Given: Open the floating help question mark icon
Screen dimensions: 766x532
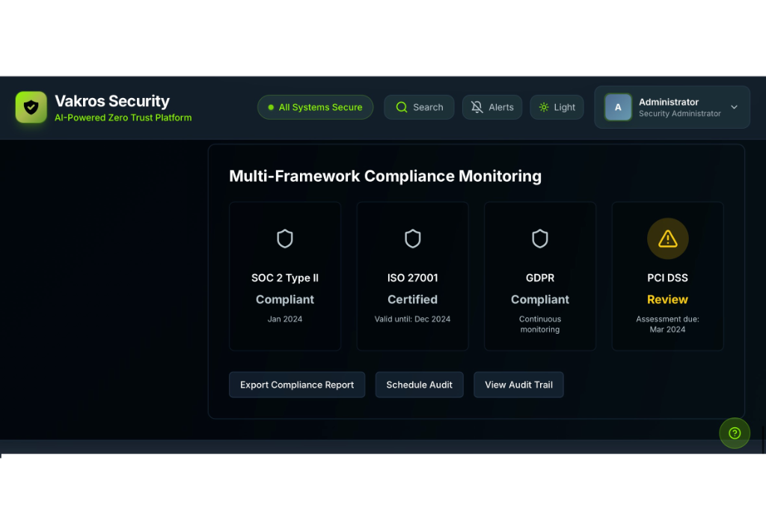Looking at the screenshot, I should click(735, 432).
